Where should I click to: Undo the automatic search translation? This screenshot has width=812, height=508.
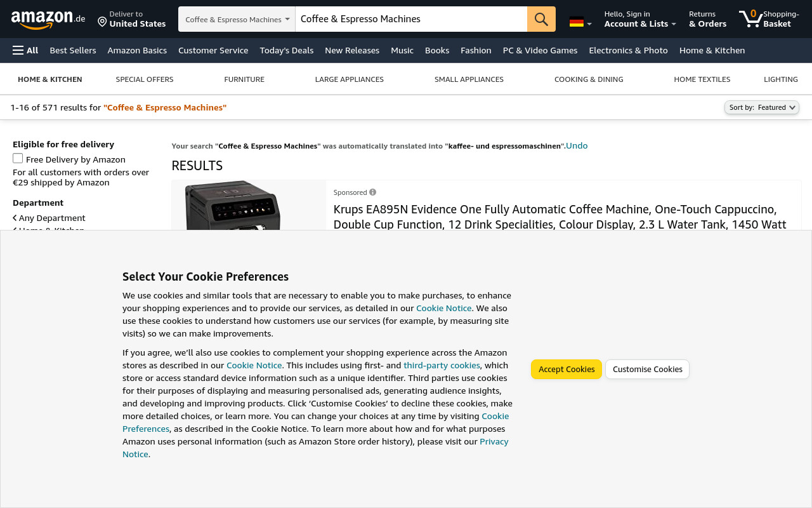click(577, 145)
